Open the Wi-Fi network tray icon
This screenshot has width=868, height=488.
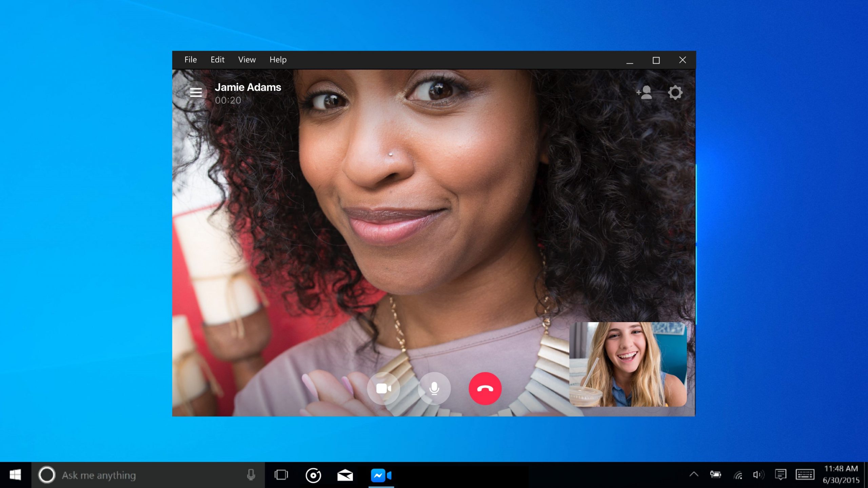click(738, 475)
